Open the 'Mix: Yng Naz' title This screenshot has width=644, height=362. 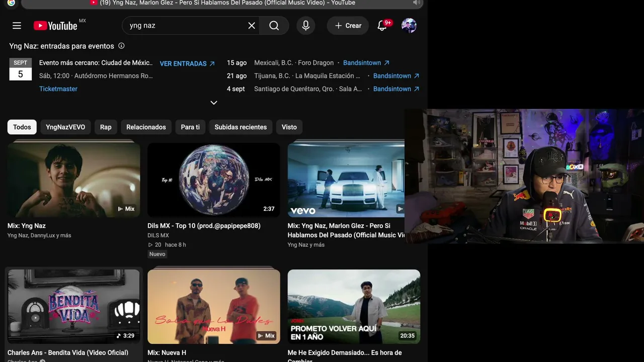pyautogui.click(x=27, y=226)
